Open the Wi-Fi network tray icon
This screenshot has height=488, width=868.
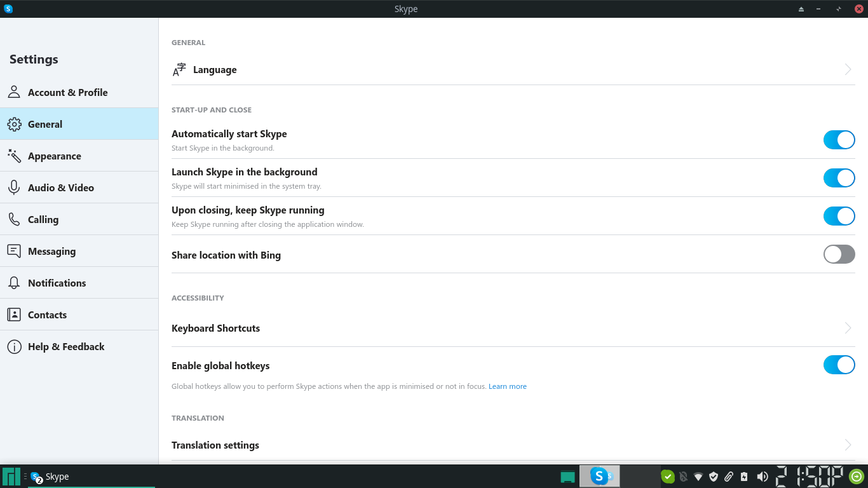coord(698,477)
